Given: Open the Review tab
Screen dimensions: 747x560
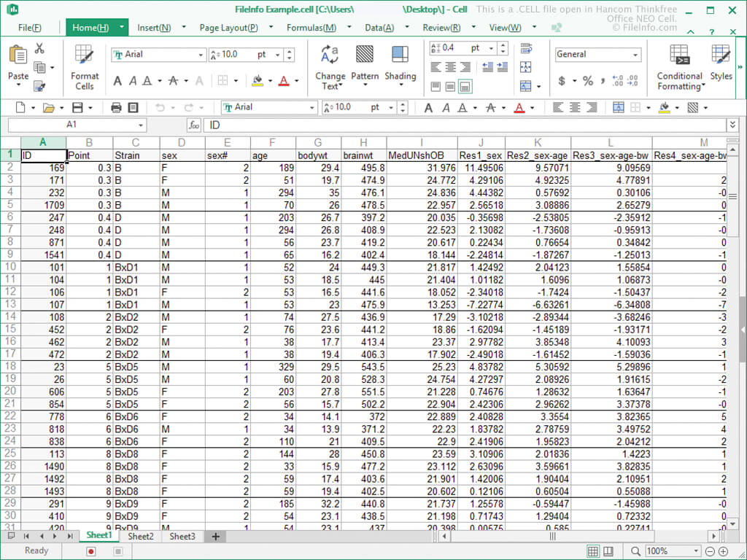Looking at the screenshot, I should coord(441,28).
